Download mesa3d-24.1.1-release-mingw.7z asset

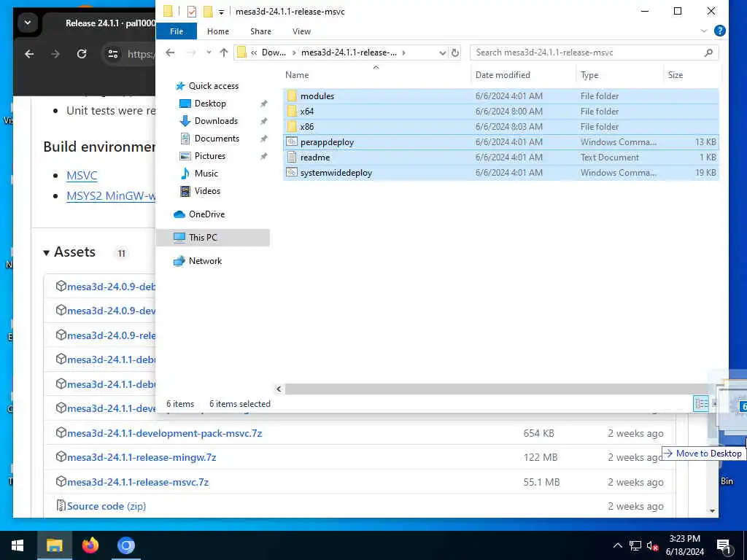point(142,457)
